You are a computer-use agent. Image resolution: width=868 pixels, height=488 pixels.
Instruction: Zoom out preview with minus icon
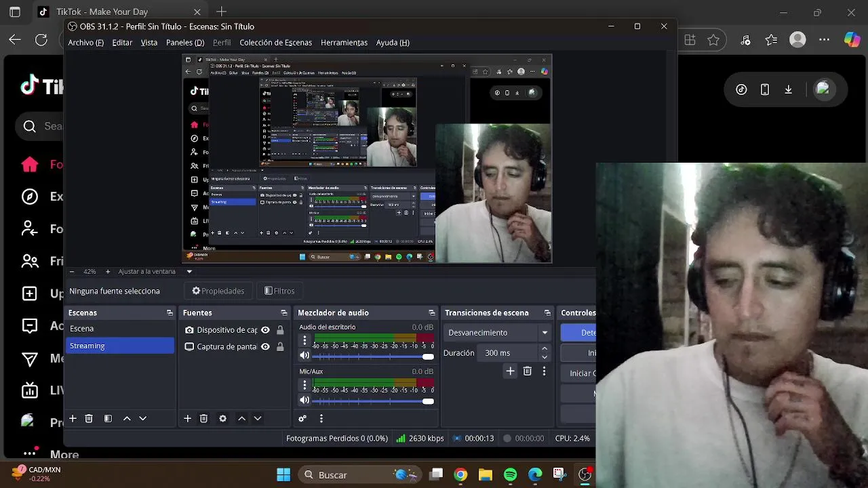[72, 272]
